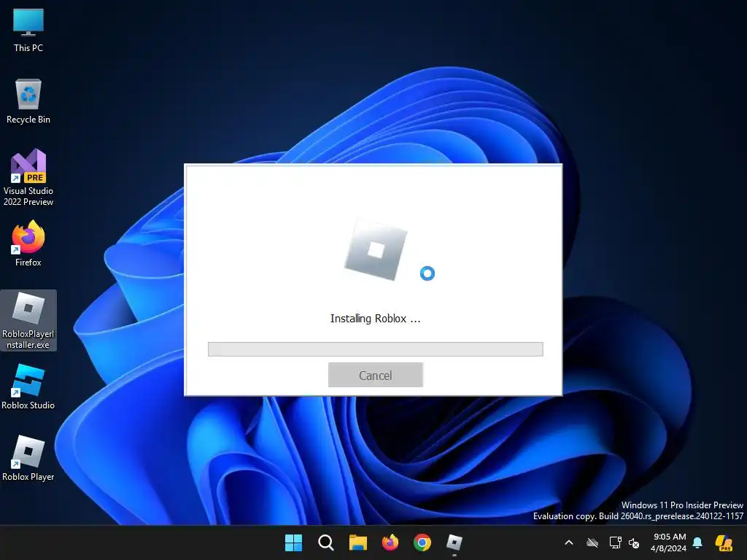
Task: Select RobloxPlayerInstaller.exe on the desktop
Action: coord(28,321)
